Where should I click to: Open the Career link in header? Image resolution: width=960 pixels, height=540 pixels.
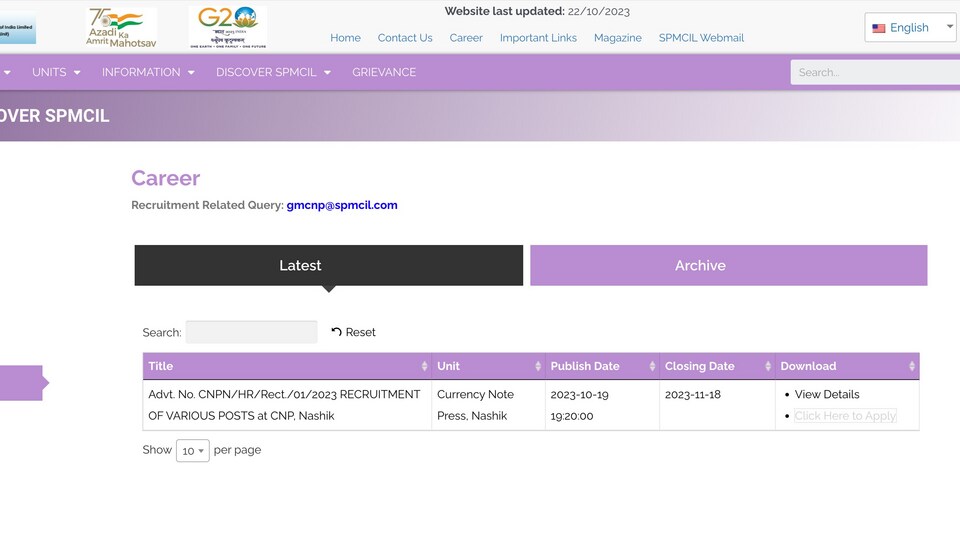click(466, 38)
